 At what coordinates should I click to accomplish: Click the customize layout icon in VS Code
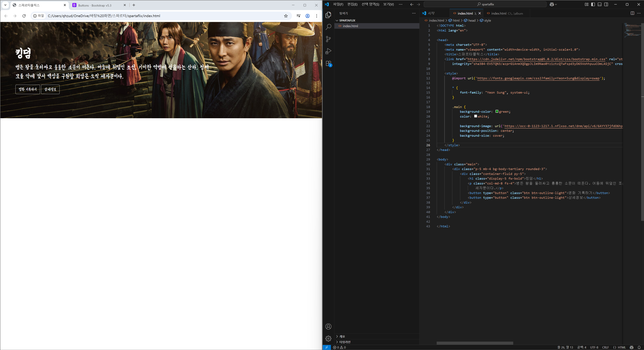pos(587,4)
